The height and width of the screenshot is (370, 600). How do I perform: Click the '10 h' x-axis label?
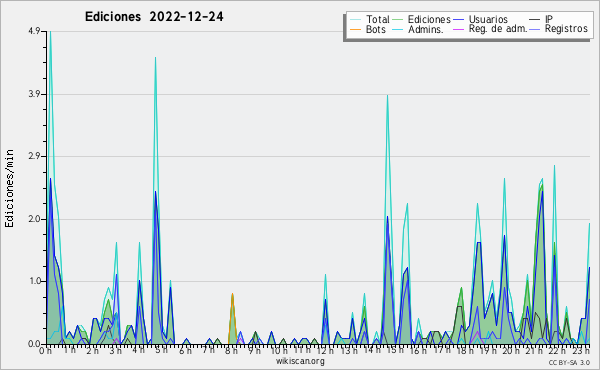click(279, 350)
